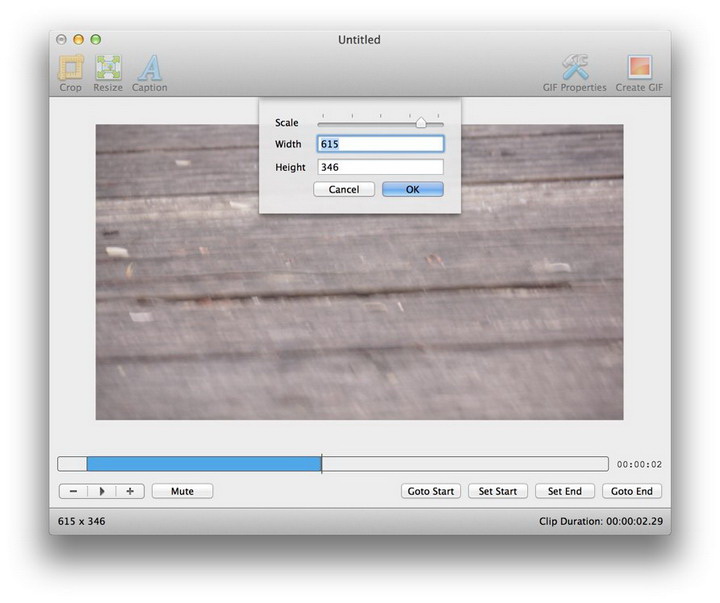
Task: Select the Crop tool icon
Action: click(70, 68)
